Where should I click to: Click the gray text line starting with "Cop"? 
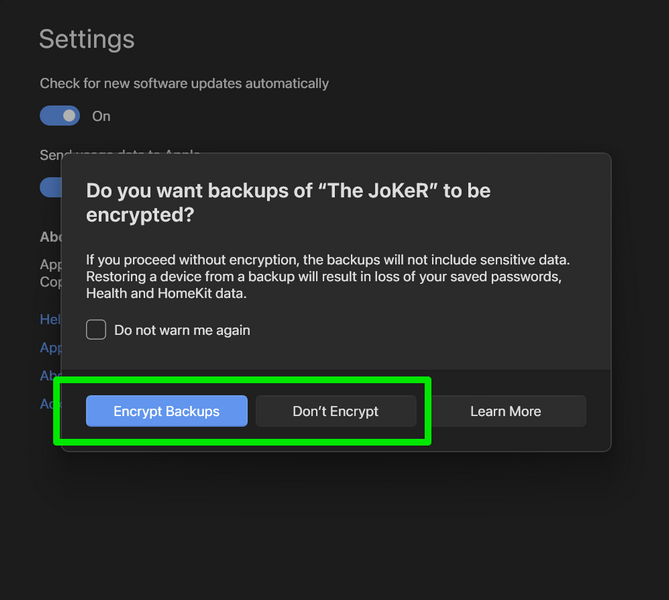click(50, 282)
